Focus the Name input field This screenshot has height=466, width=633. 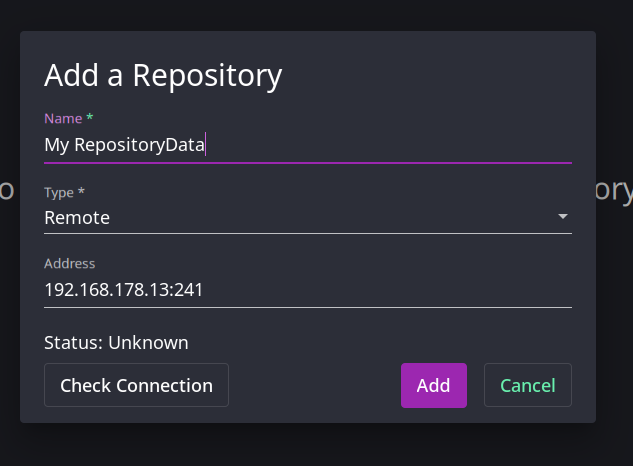[308, 145]
